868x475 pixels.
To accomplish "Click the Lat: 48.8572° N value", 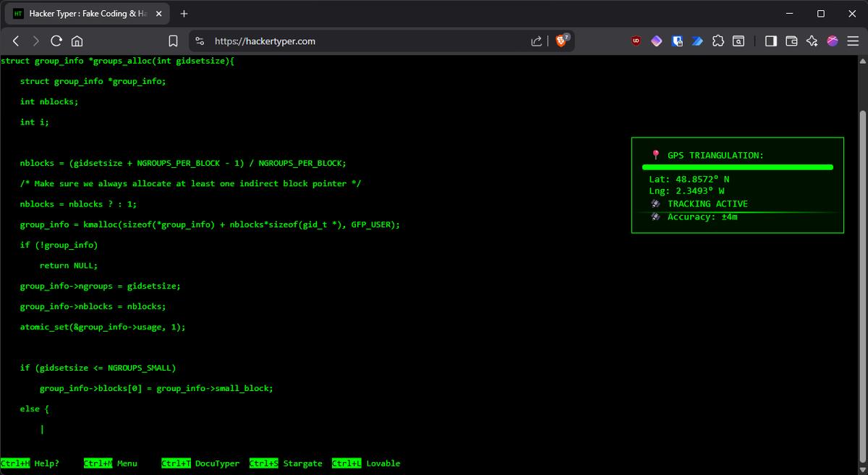I will point(689,179).
